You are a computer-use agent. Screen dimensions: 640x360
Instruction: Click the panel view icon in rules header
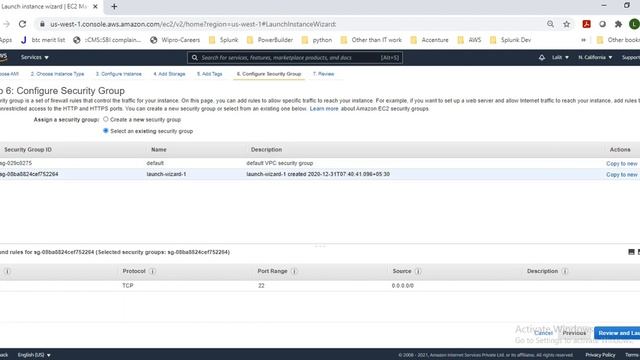point(631,252)
